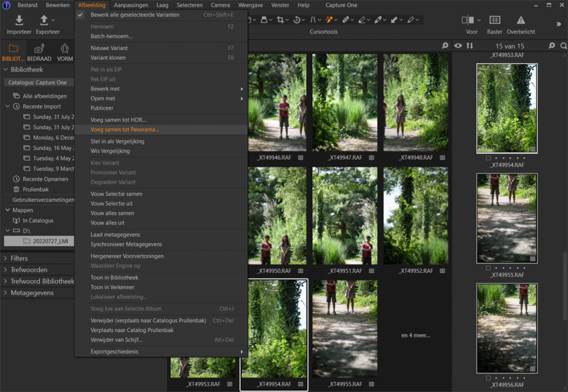Viewport: 568px width, 392px height.
Task: Open the Exportgeschiedenis submenu
Action: click(x=161, y=352)
